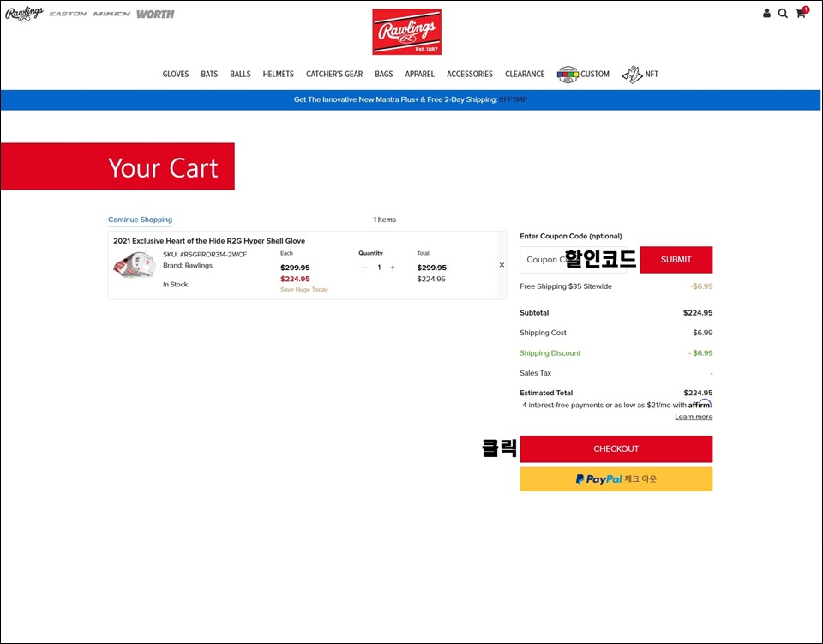Viewport: 823px width, 644px height.
Task: Click the red Checkout button
Action: pyautogui.click(x=616, y=448)
